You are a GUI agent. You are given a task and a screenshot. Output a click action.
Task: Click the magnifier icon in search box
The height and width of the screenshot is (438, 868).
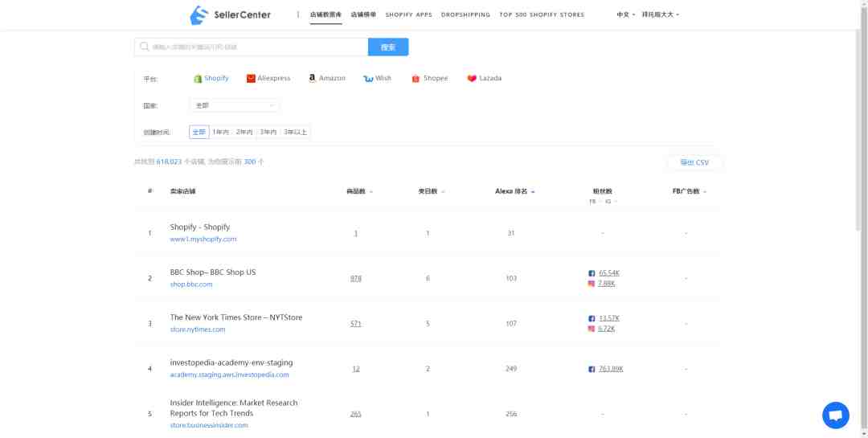[x=145, y=47]
